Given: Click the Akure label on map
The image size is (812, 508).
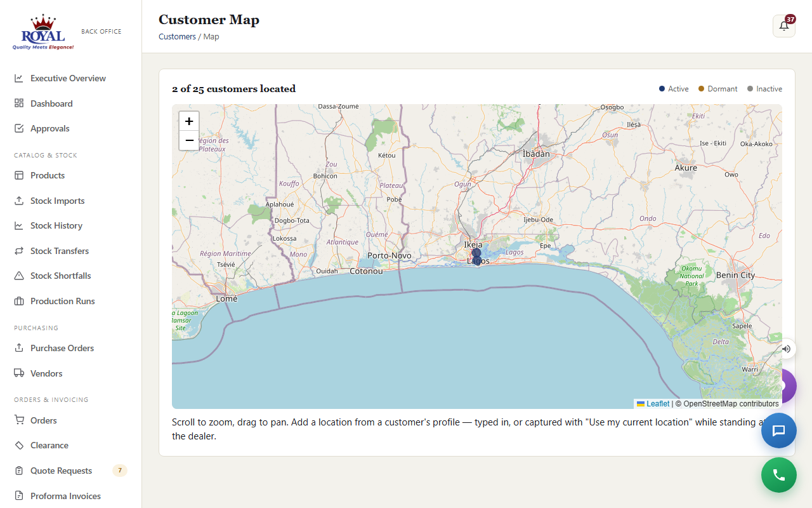Looking at the screenshot, I should (686, 168).
